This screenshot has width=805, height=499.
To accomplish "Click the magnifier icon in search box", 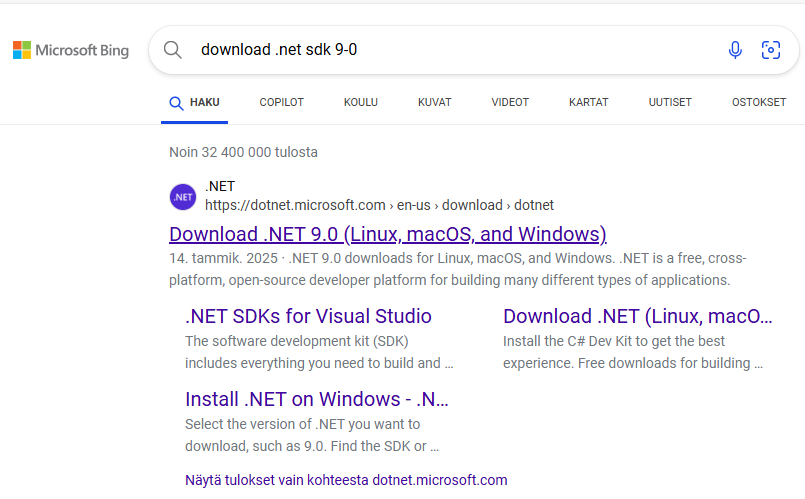I will 172,50.
